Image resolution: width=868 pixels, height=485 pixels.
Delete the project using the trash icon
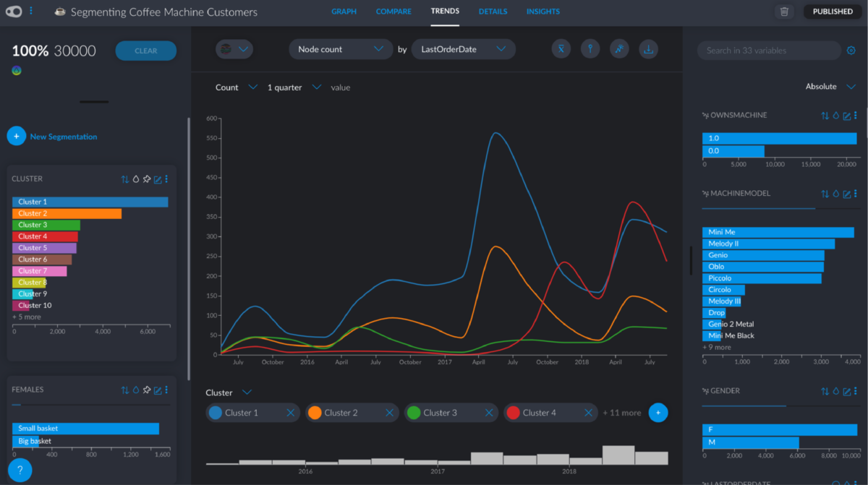[x=785, y=12]
